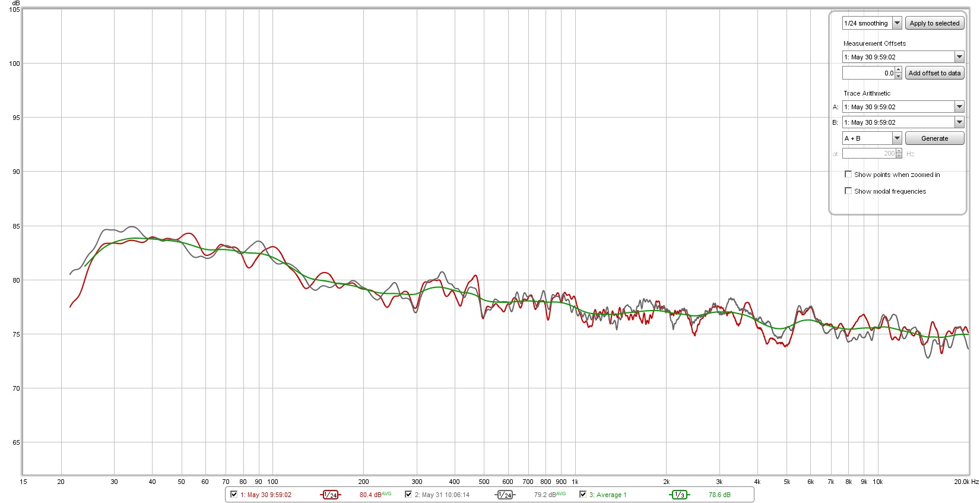The height and width of the screenshot is (503, 980).
Task: Click the 1: May 30 9:59:02 legend label
Action: point(266,495)
